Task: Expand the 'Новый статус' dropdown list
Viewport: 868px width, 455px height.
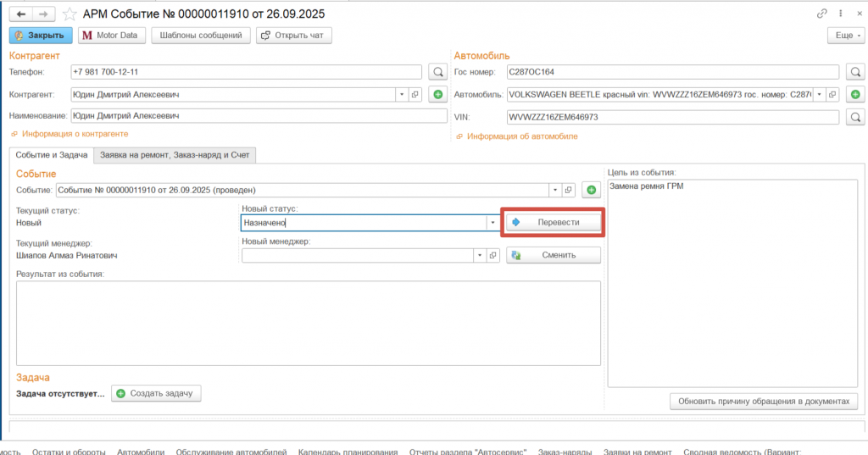Action: pos(492,223)
